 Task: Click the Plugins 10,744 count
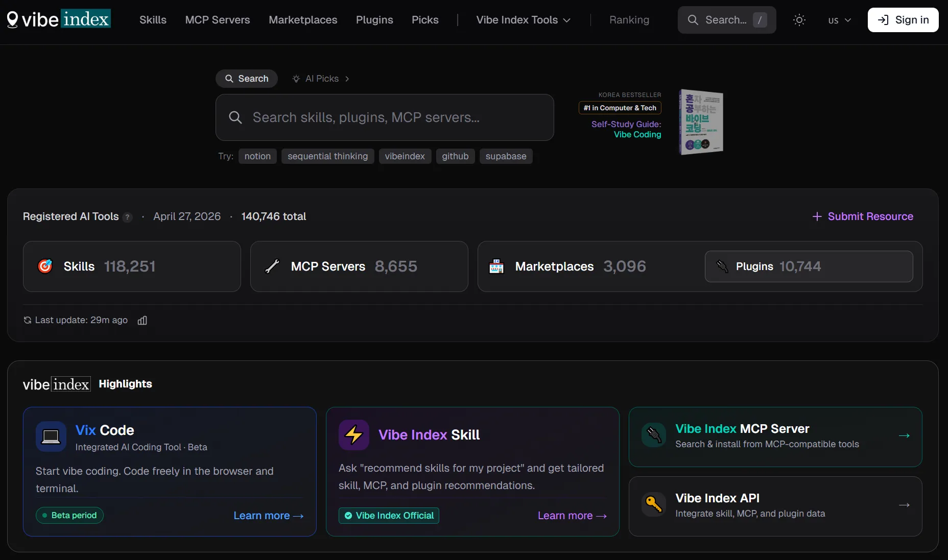(800, 266)
